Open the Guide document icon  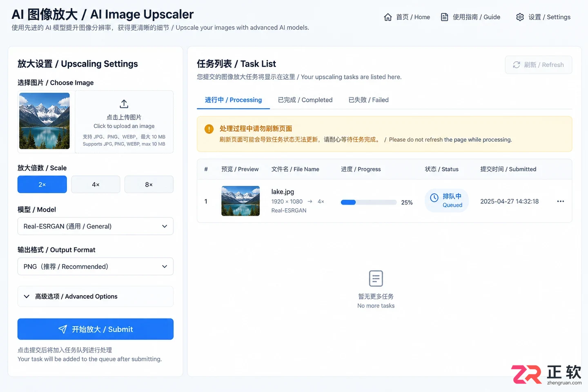445,17
